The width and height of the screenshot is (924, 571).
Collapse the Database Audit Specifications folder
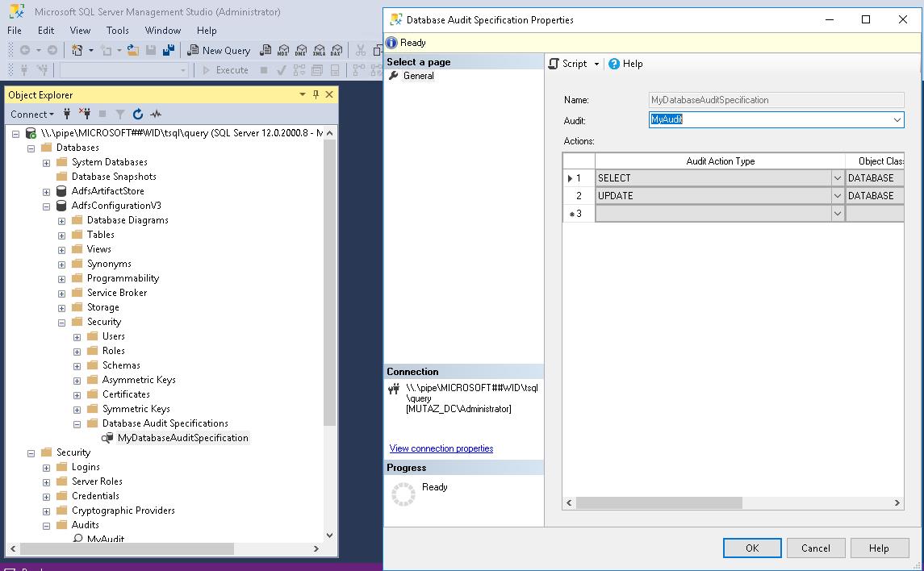[77, 424]
